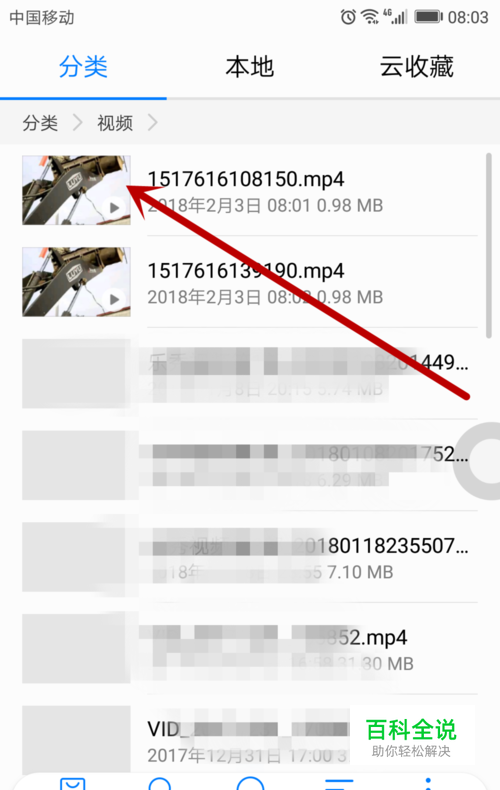500x790 pixels.
Task: Click the vertical scrollbar on right
Action: point(488,245)
